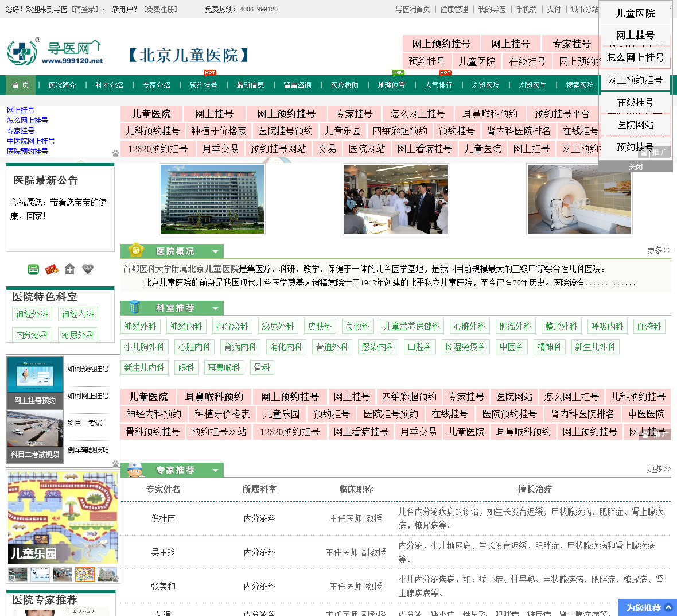Open 留言咨询 in the navigation bar
The height and width of the screenshot is (616, 677).
point(298,85)
